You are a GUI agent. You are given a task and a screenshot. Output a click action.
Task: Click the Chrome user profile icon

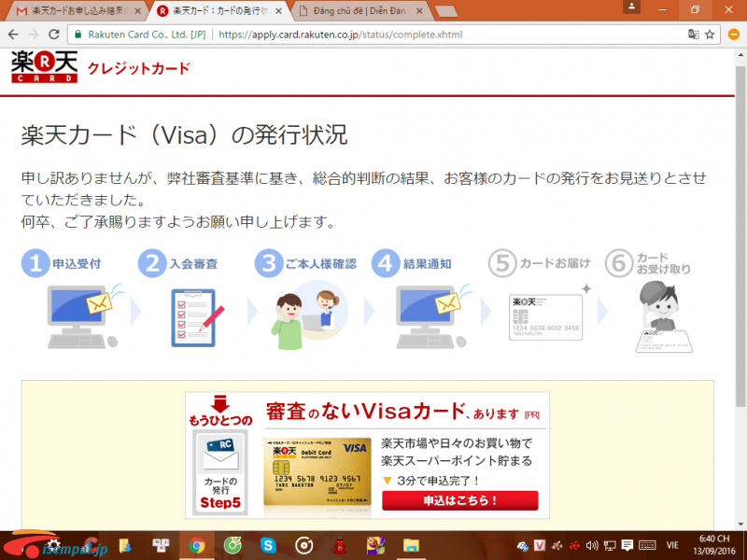pyautogui.click(x=631, y=7)
